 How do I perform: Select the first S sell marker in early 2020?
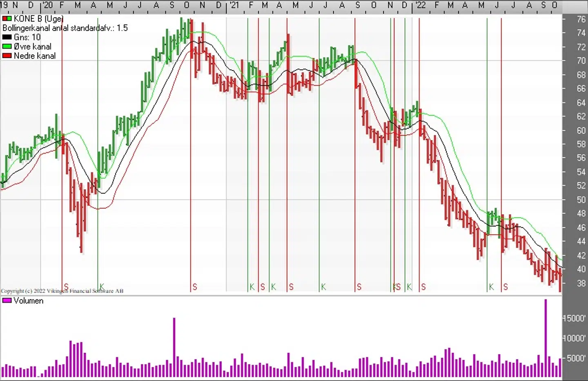click(x=66, y=287)
